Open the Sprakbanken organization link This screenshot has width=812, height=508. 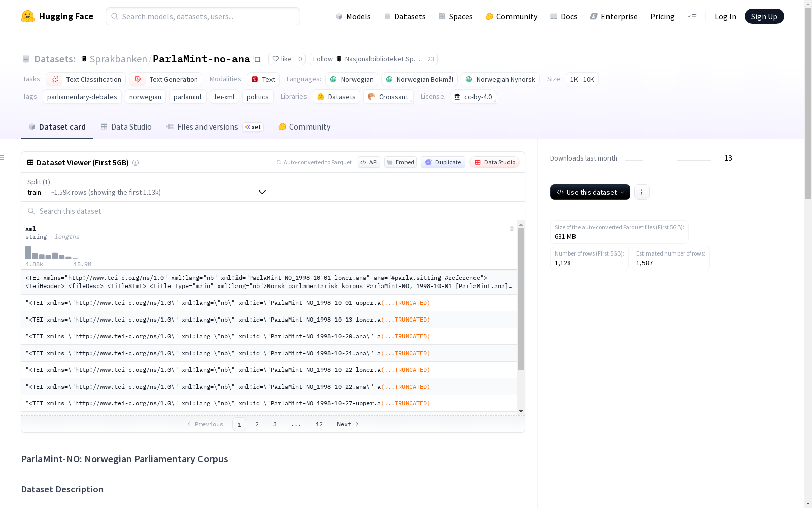118,59
